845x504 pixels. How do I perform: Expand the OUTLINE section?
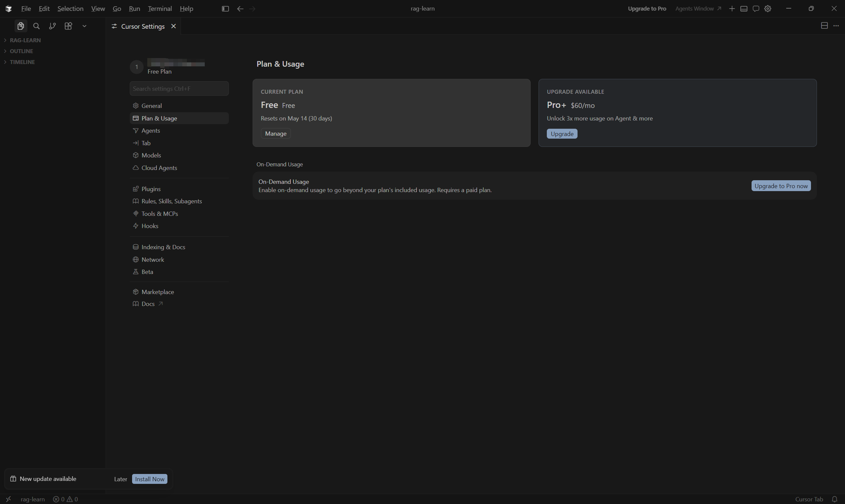pos(53,51)
